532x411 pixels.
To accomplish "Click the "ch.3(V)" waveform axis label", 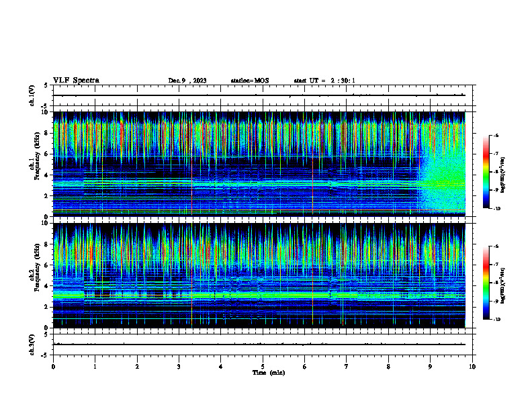I will coord(32,345).
